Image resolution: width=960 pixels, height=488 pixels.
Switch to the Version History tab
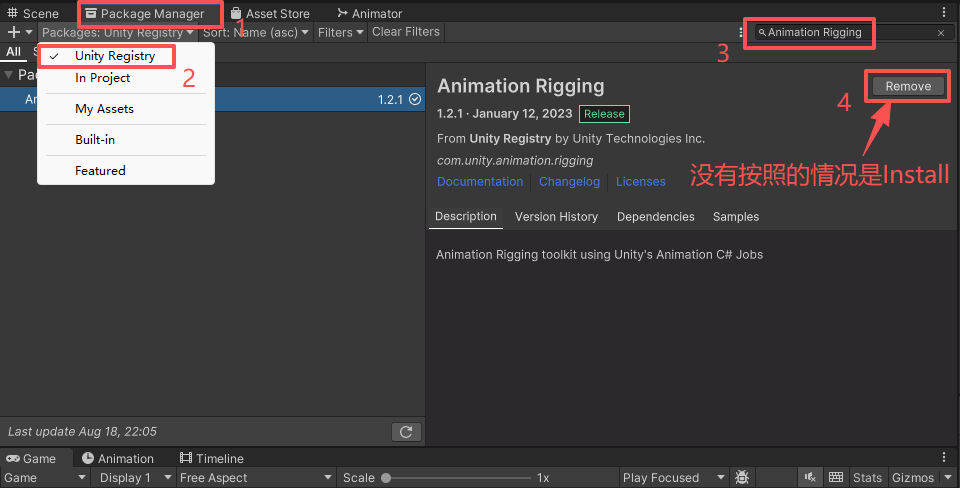556,217
